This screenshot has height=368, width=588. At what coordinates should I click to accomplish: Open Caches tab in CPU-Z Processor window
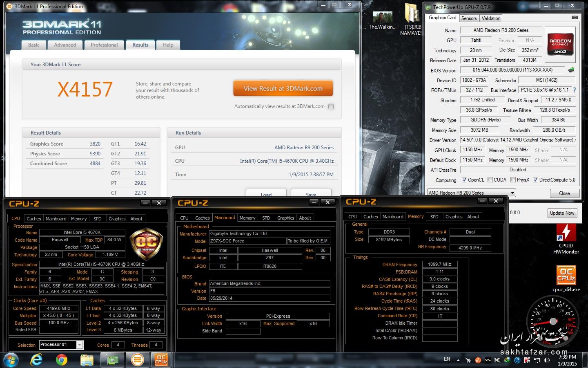pyautogui.click(x=34, y=219)
